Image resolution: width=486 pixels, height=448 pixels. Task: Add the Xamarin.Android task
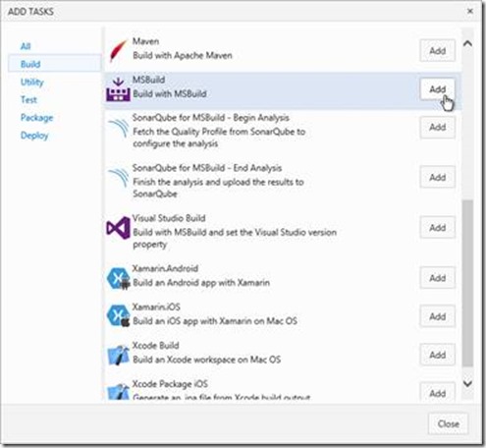438,278
